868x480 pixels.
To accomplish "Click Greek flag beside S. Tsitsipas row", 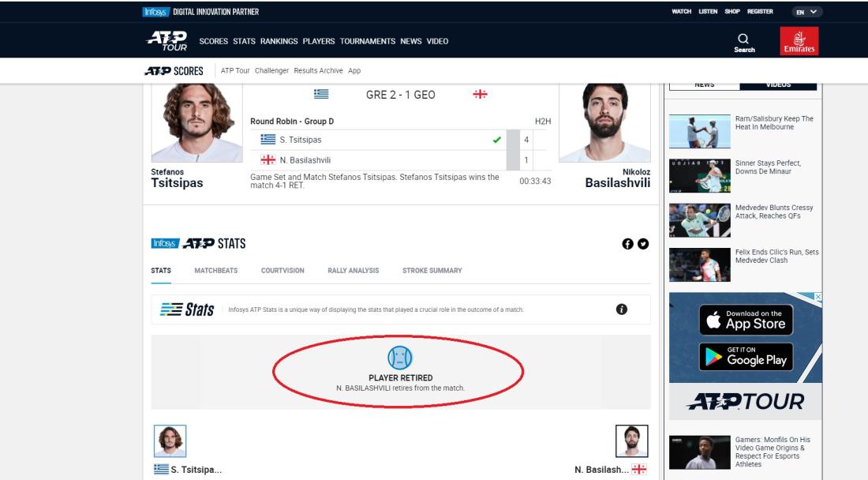I will coord(268,140).
